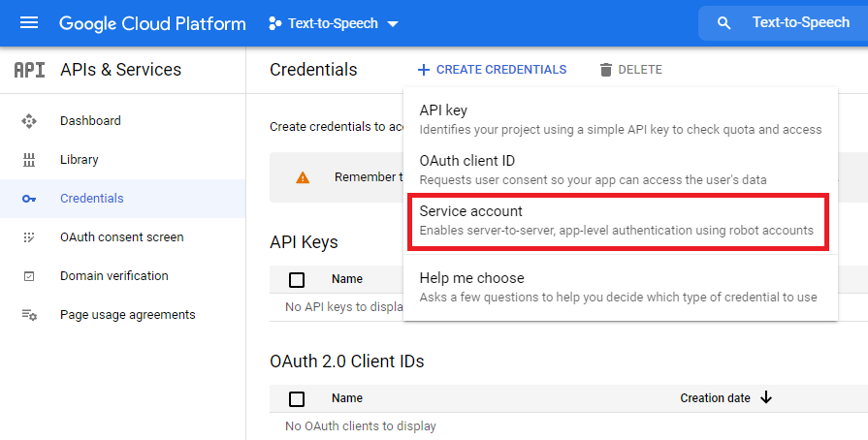
Task: Click the Delete button
Action: 630,70
